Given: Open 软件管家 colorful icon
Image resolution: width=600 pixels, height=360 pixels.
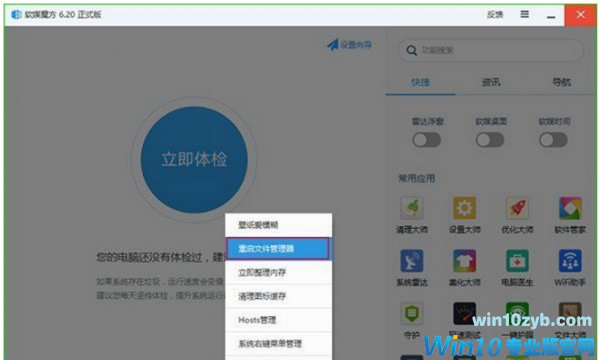Looking at the screenshot, I should coord(570,208).
